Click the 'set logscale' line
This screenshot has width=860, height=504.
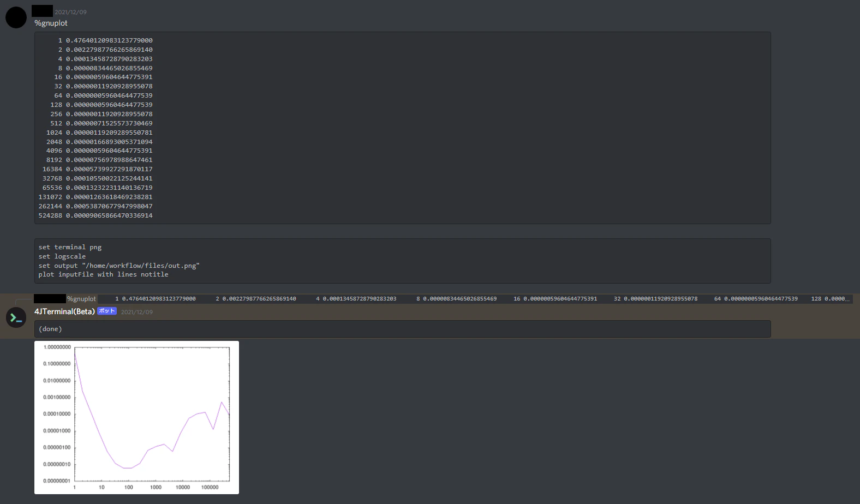pos(62,256)
